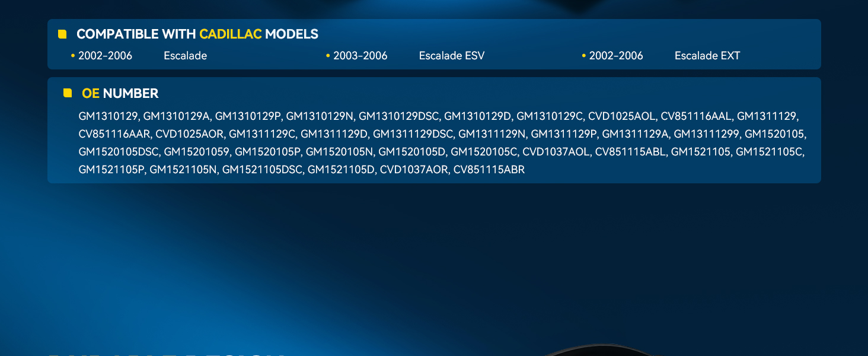Select the "Escalade ESV" model name
The image size is (868, 356).
coord(452,56)
